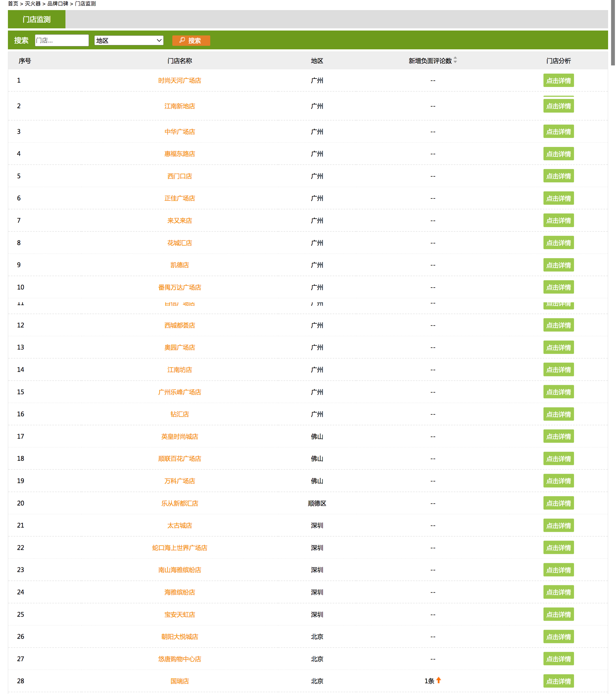Open the 地区 region dropdown
Screen dimensions: 616x694
click(x=129, y=40)
